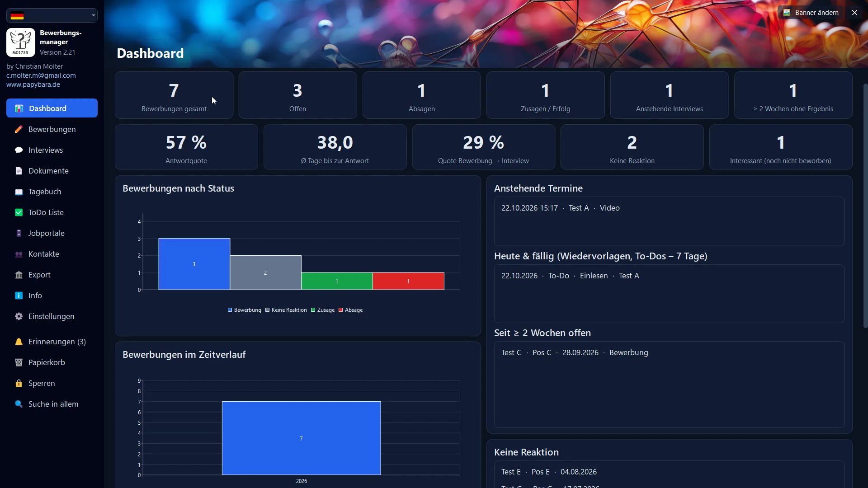Go to the Bewerbungen menu entry
The image size is (868, 488).
click(52, 129)
